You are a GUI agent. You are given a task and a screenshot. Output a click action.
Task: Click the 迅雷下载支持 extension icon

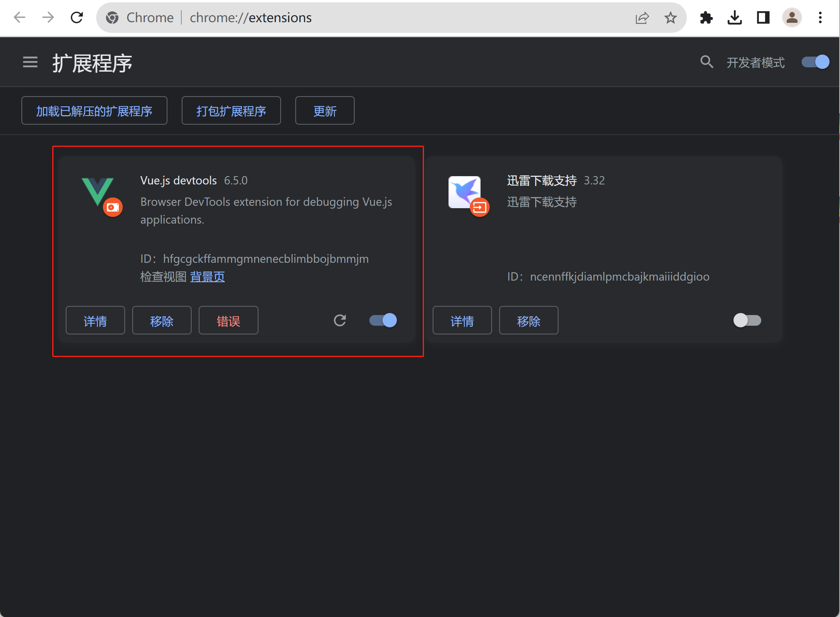coord(465,192)
